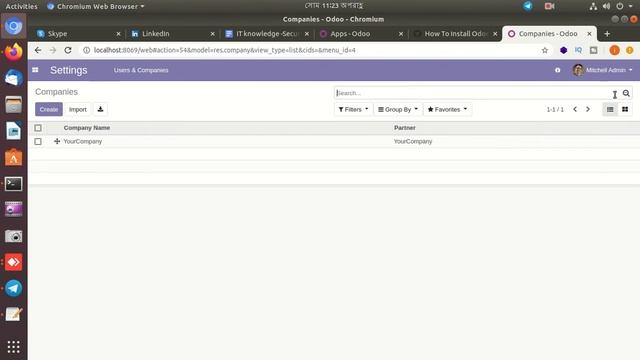Click the download export icon
Image resolution: width=640 pixels, height=360 pixels.
tap(100, 109)
